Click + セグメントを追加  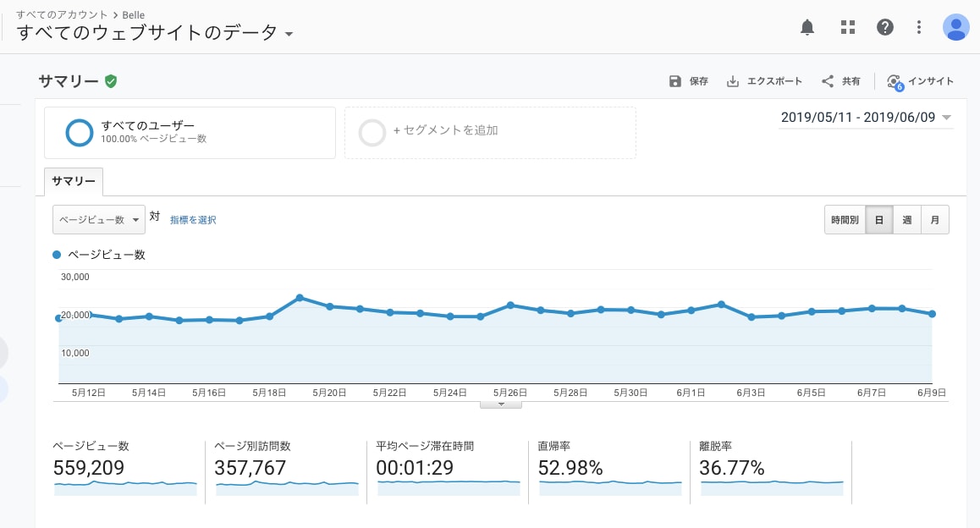(446, 130)
